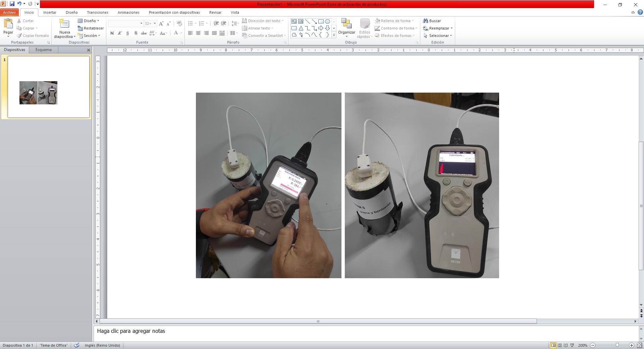Use Copiar formato painter
This screenshot has height=349, width=644.
[x=33, y=36]
